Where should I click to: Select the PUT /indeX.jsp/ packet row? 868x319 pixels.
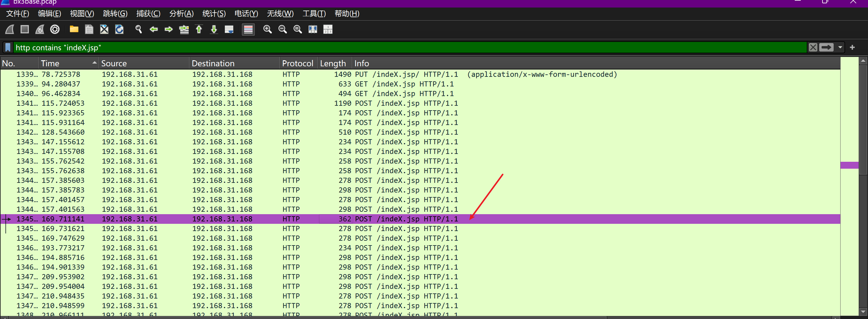[404, 74]
